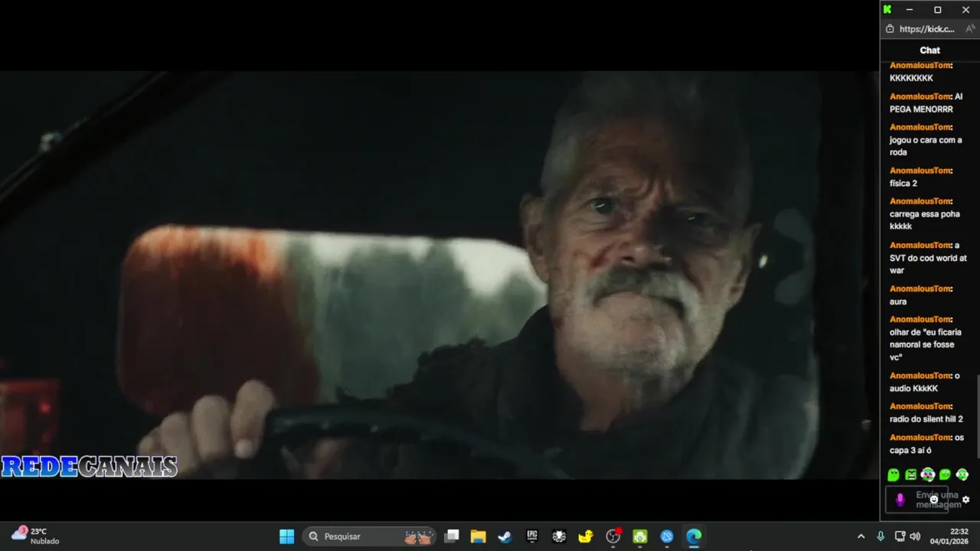Click the read aloud icon in address bar

[969, 29]
